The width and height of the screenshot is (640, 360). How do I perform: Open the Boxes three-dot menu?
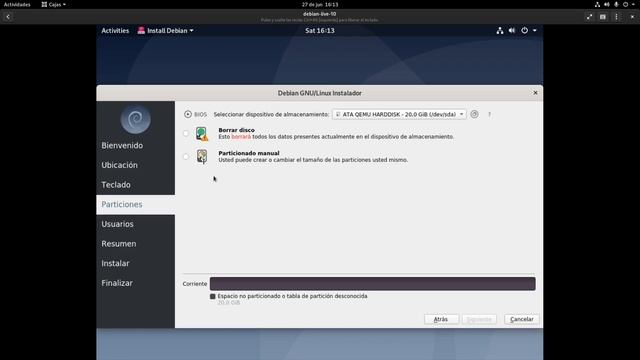pyautogui.click(x=616, y=17)
